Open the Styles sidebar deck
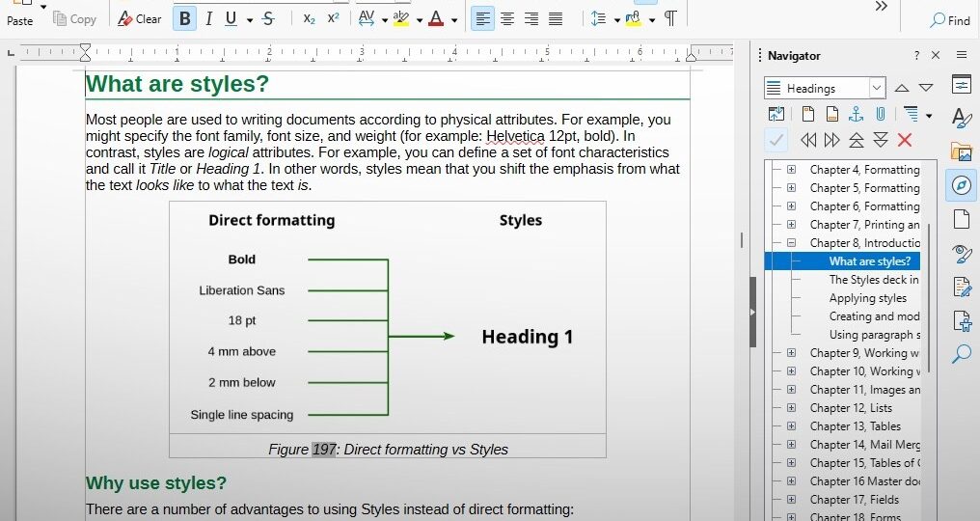Viewport: 980px width, 521px height. 962,118
